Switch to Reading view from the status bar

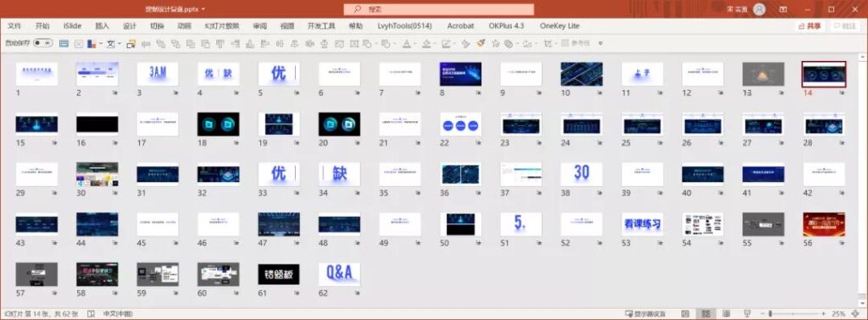pyautogui.click(x=726, y=314)
